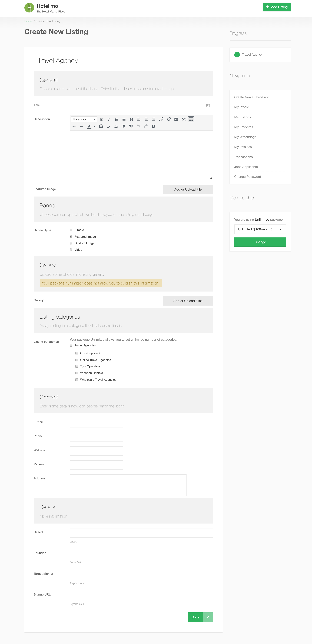Click the editor fullscreen icon

[184, 119]
